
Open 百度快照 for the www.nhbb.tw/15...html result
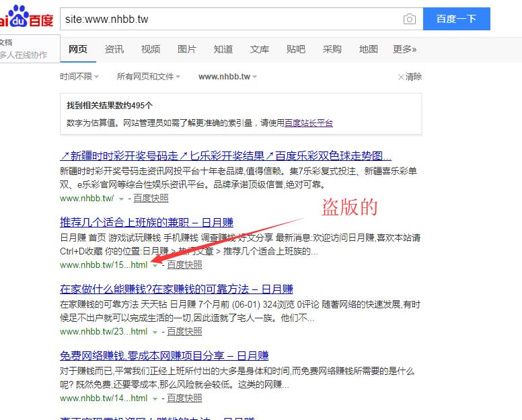point(184,265)
